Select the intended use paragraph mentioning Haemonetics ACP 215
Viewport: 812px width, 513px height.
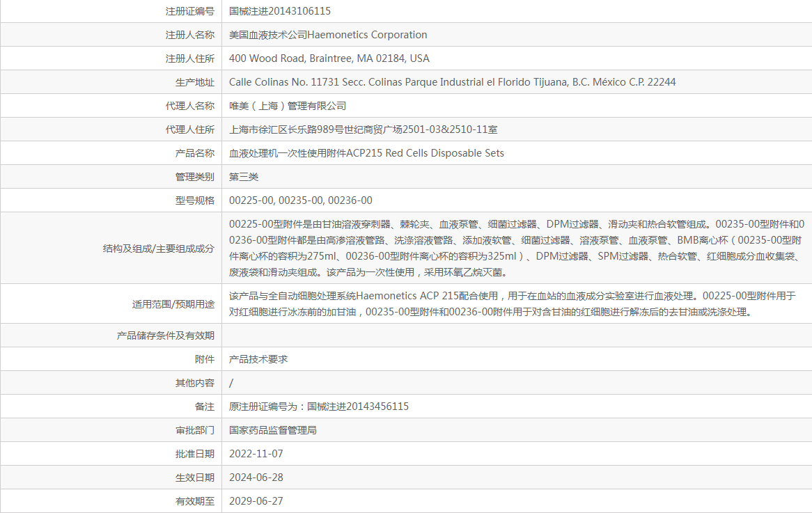(x=512, y=304)
